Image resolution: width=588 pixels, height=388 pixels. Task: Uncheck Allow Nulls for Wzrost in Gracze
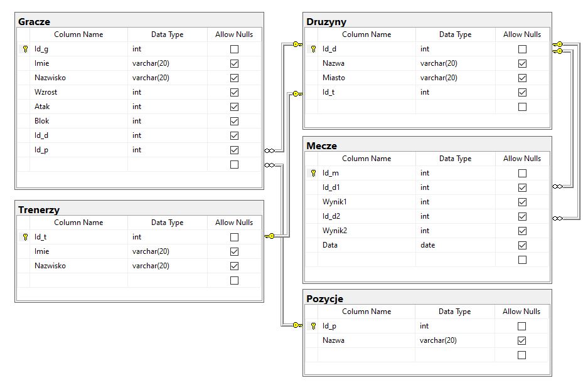(234, 92)
